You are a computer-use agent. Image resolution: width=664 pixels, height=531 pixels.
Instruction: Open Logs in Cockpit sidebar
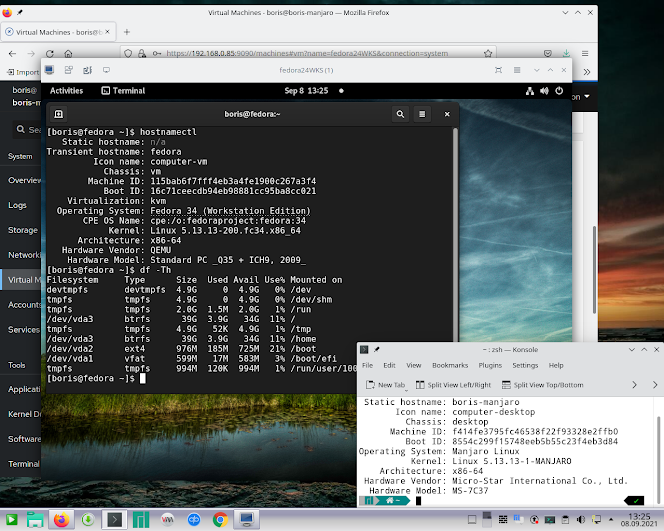(x=17, y=205)
